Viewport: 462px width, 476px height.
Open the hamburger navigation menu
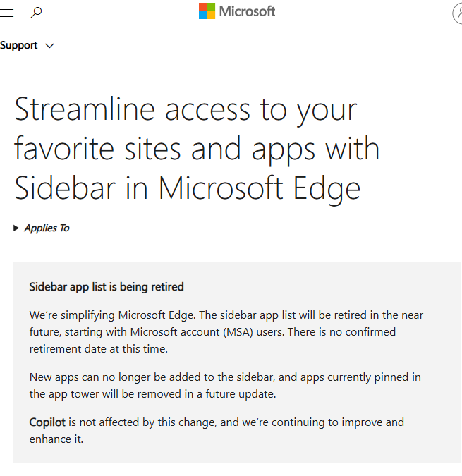(6, 13)
